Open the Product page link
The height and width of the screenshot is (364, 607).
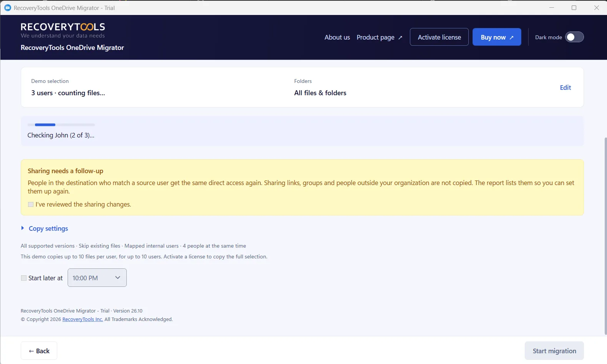(x=380, y=37)
